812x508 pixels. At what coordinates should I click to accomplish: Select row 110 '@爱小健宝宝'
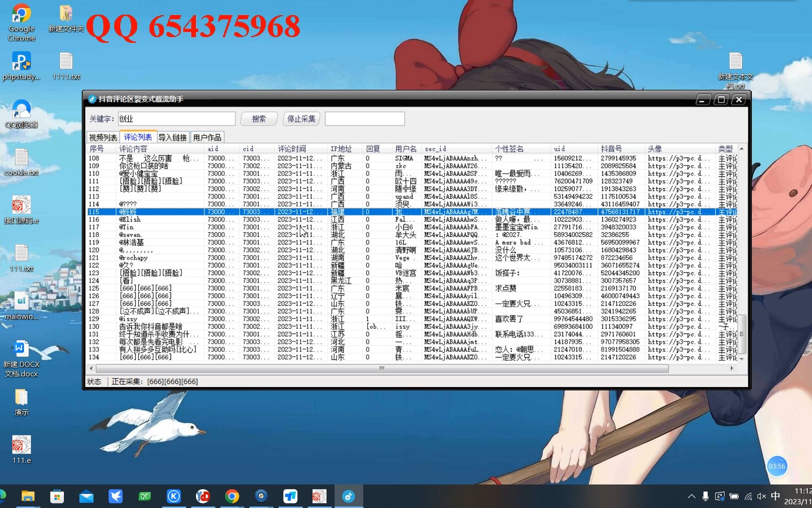point(412,174)
